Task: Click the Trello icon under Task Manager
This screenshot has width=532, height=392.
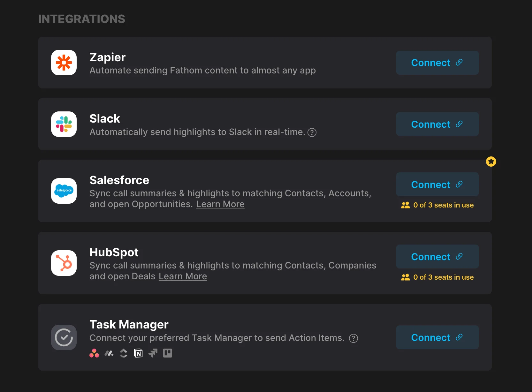Action: [168, 353]
